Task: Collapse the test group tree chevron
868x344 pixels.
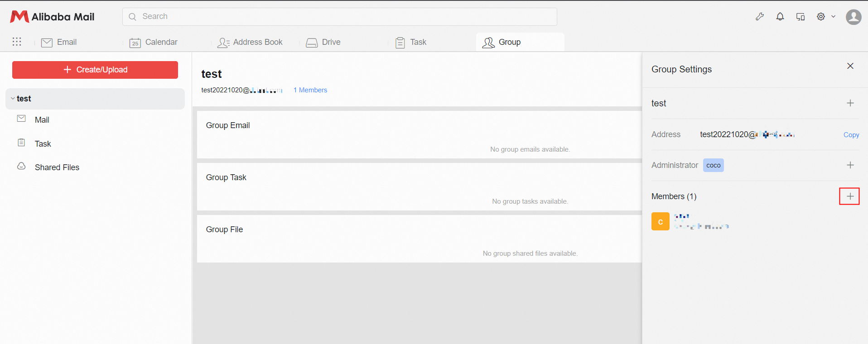Action: (13, 99)
